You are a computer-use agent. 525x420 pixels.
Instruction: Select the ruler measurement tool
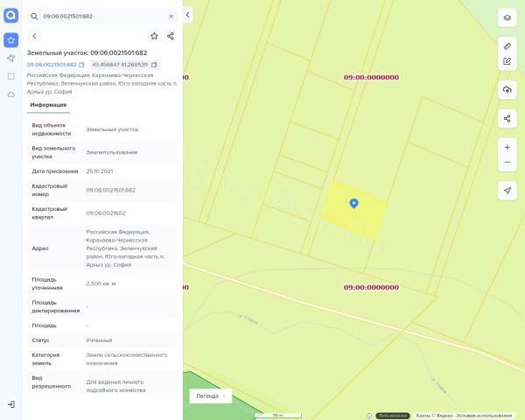[x=507, y=45]
